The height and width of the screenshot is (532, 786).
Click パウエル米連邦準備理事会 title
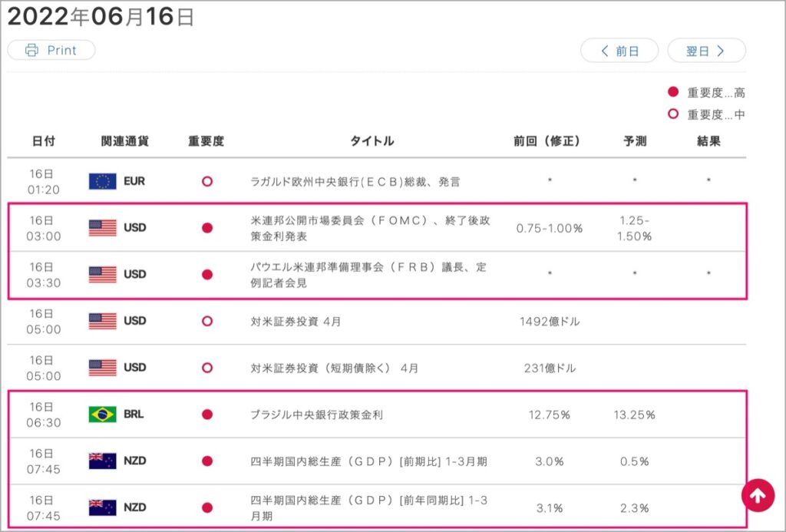(x=368, y=275)
